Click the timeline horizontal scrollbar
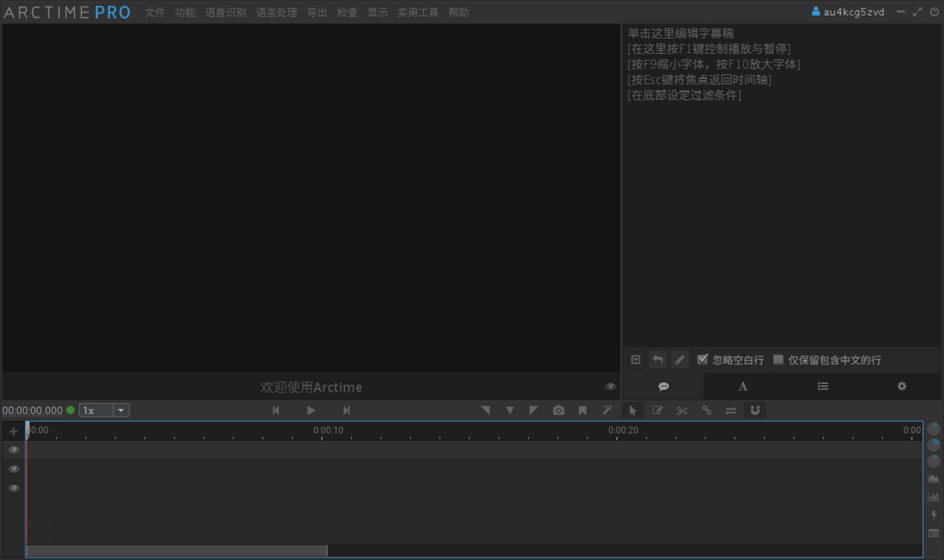Screen dimensions: 944x560 pos(177,551)
